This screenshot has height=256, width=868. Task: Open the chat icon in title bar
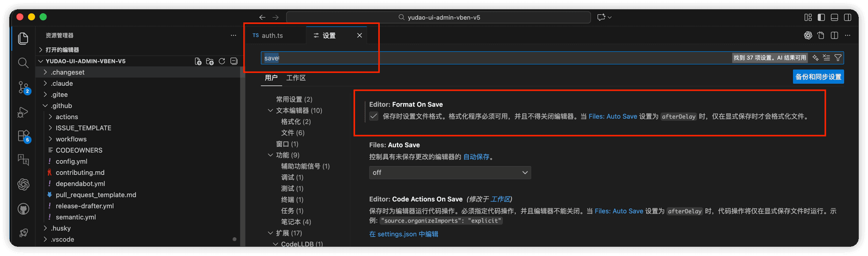click(601, 17)
